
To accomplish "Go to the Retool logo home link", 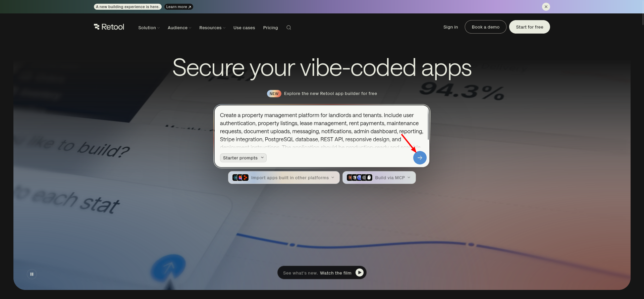I will [109, 27].
